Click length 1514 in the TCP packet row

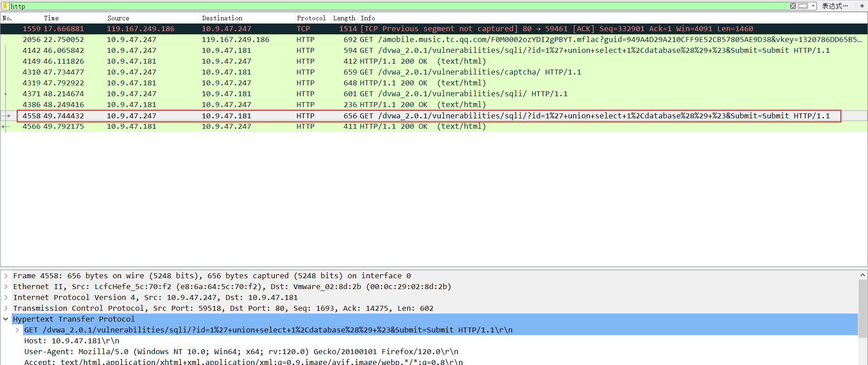[x=348, y=28]
